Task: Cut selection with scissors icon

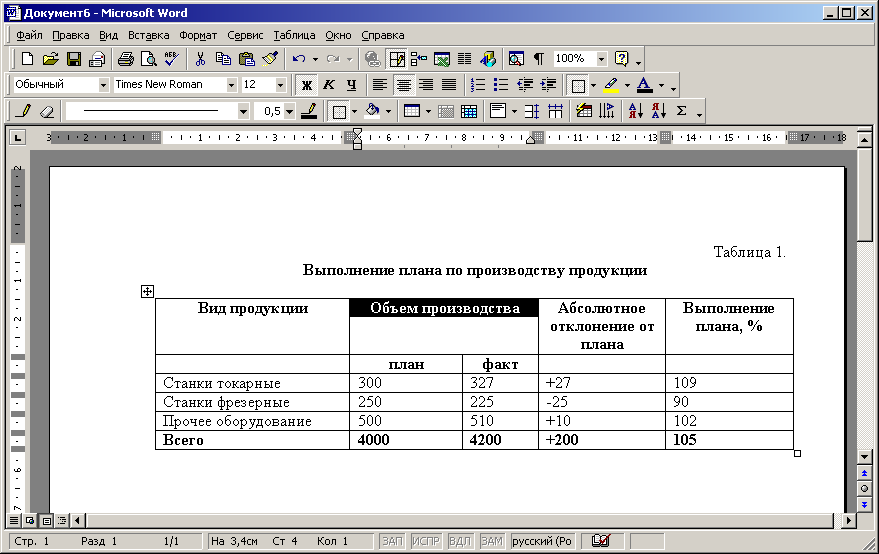Action: pos(200,59)
